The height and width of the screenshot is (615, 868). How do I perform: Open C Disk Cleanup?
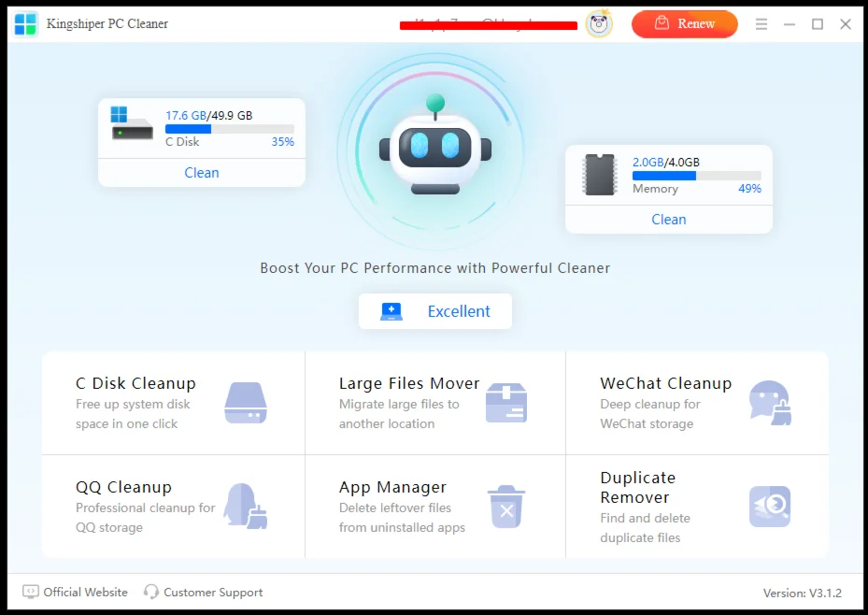173,403
